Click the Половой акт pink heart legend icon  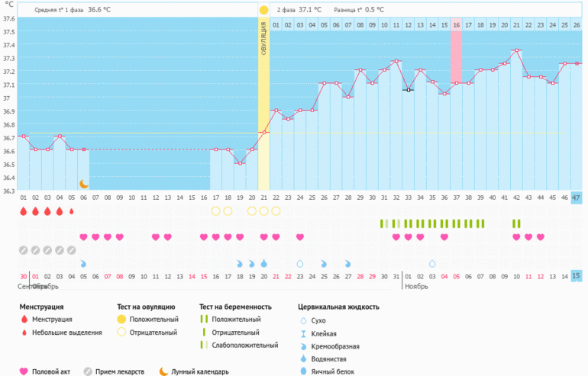24,371
